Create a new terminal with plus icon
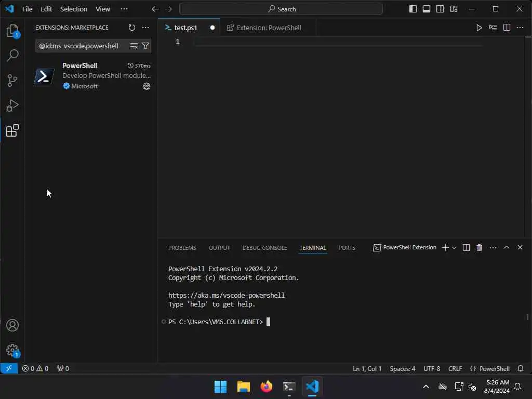 click(x=445, y=248)
